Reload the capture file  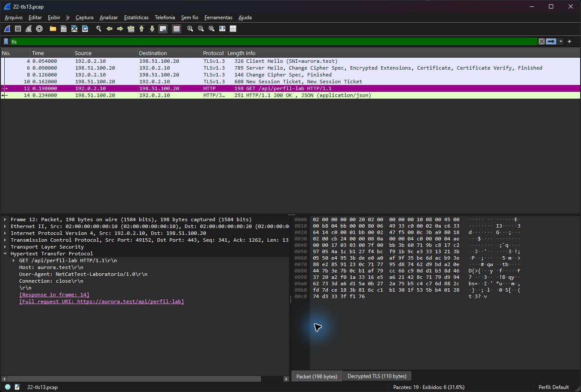85,29
